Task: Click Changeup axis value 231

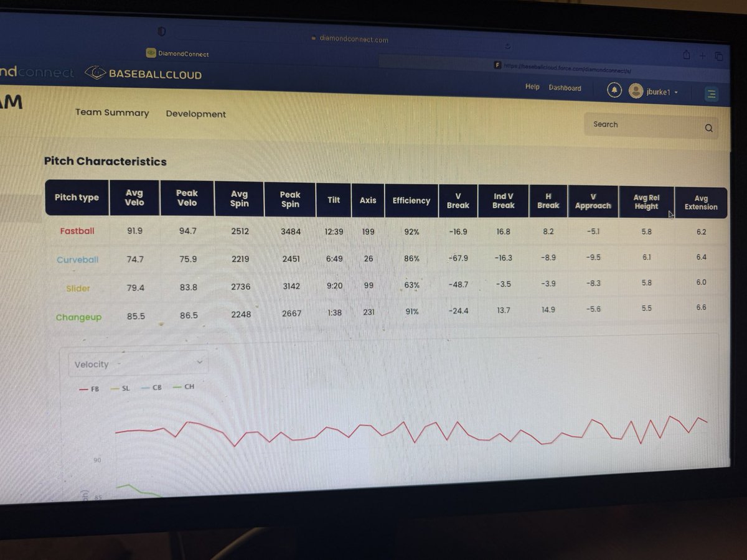Action: tap(369, 312)
